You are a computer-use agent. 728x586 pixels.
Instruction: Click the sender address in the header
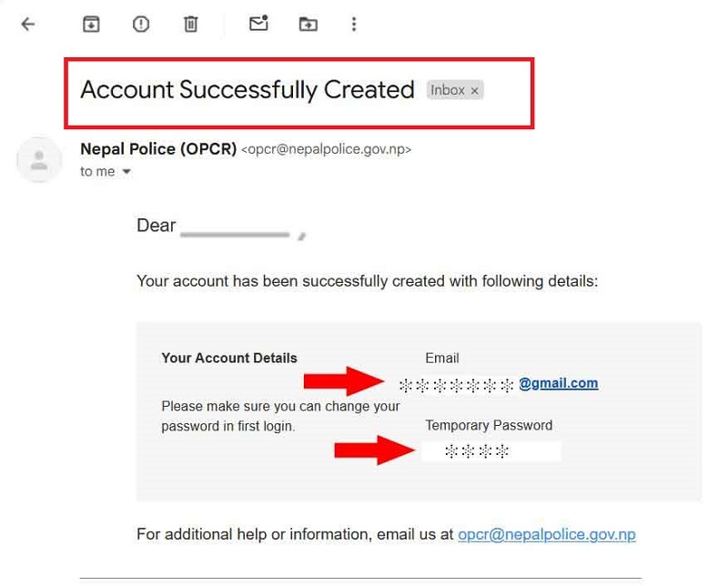pos(326,149)
